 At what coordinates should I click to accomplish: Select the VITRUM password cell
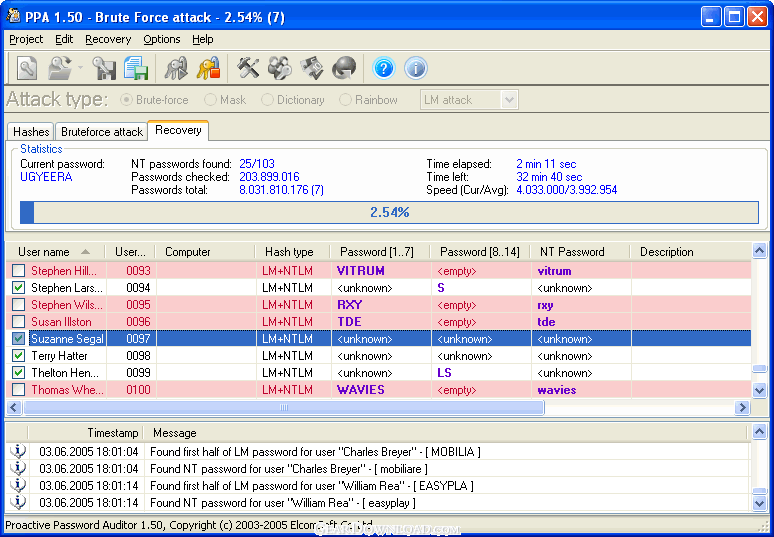[381, 270]
